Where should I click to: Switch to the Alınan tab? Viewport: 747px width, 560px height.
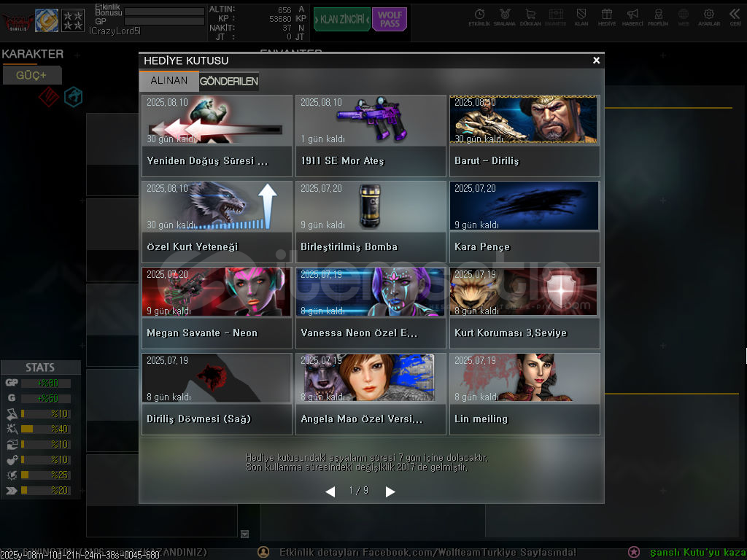[x=169, y=80]
